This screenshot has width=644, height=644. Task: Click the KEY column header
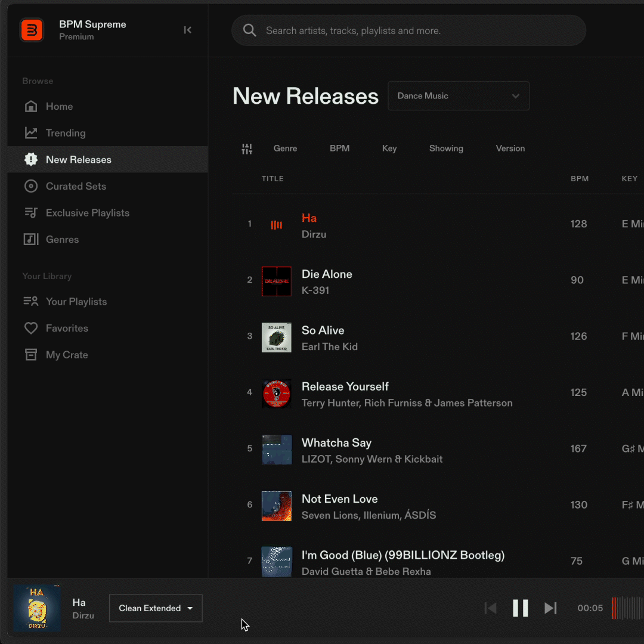[x=629, y=179]
